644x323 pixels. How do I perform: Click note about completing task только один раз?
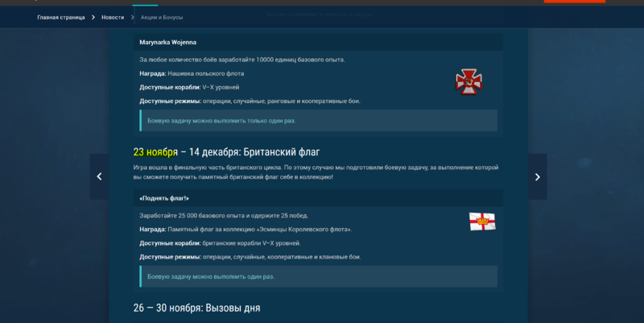pyautogui.click(x=221, y=120)
